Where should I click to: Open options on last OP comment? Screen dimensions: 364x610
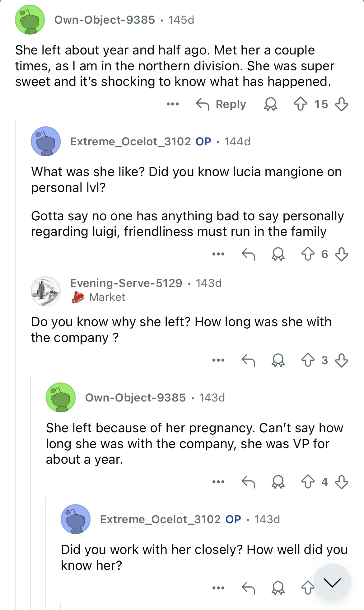coord(218,588)
